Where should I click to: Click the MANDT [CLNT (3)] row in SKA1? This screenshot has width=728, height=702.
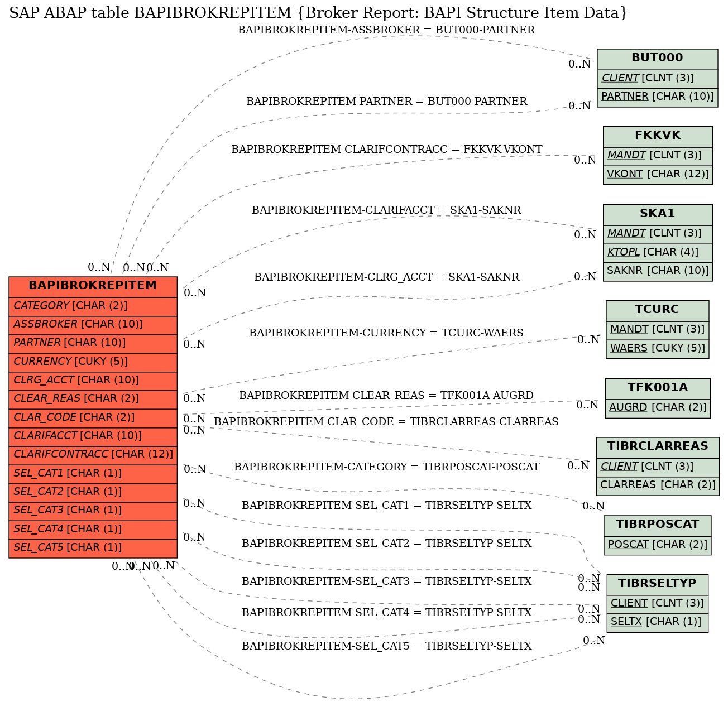pyautogui.click(x=658, y=234)
